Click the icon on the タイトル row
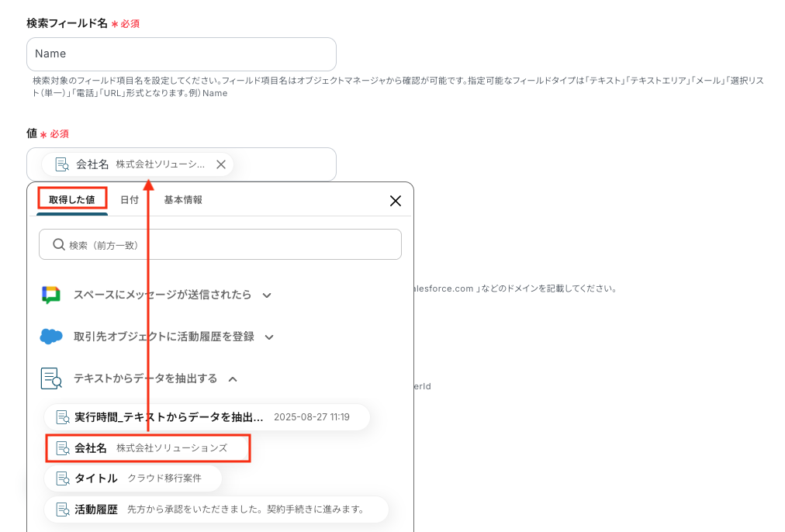This screenshot has height=532, width=785. tap(63, 478)
